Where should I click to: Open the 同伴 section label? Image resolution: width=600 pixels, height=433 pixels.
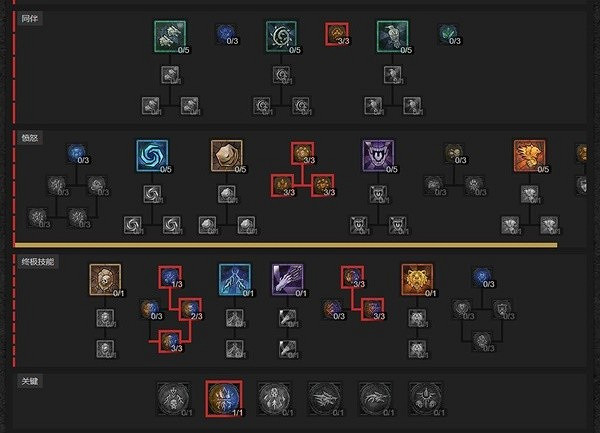pyautogui.click(x=29, y=18)
